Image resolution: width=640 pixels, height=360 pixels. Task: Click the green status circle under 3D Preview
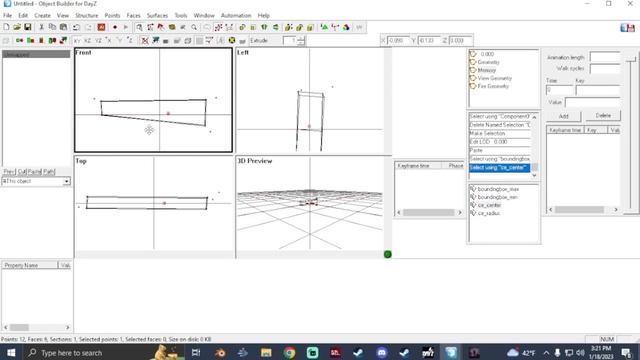(x=388, y=254)
